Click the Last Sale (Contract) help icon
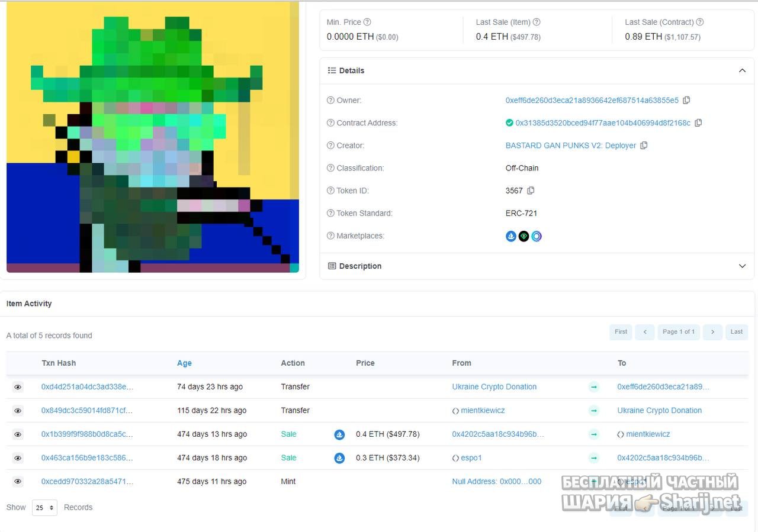 click(x=700, y=22)
